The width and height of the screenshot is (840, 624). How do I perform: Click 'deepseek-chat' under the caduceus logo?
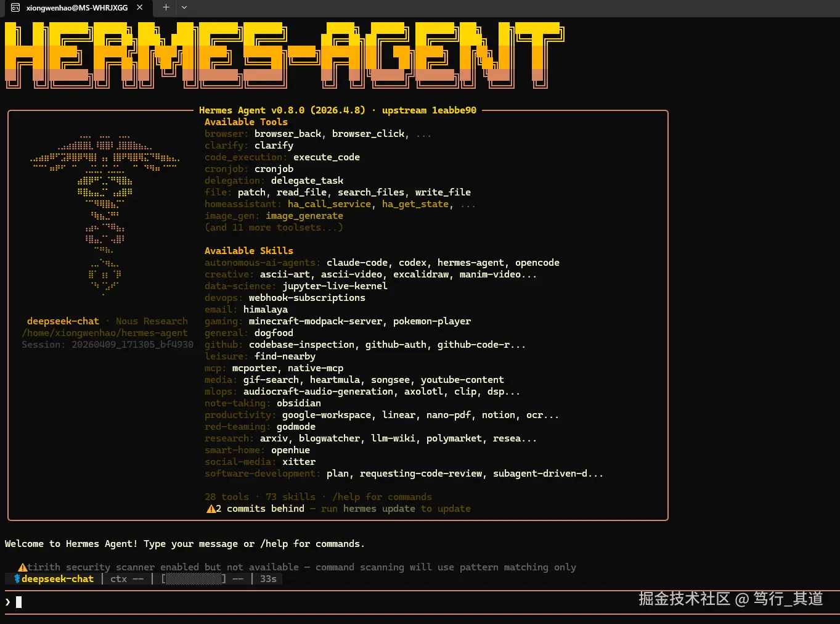[63, 321]
